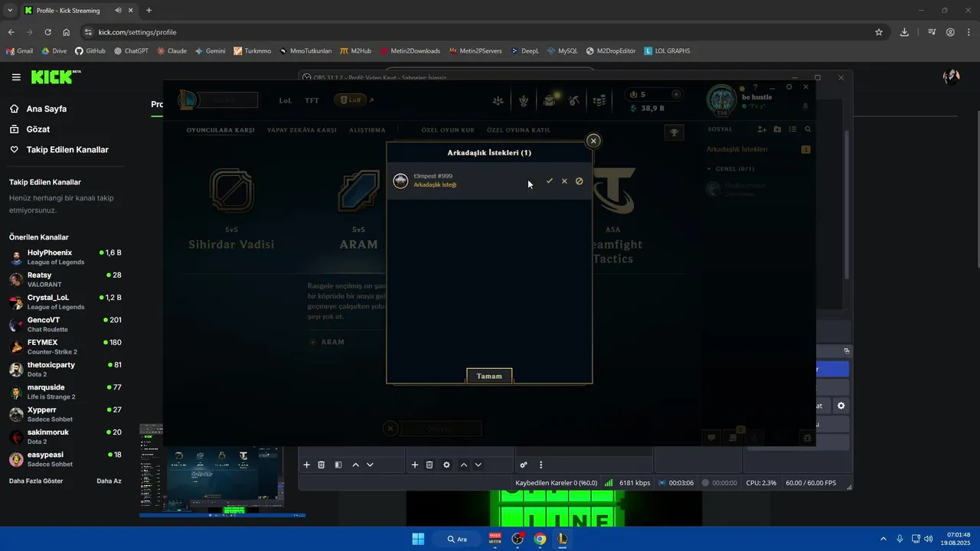This screenshot has height=551, width=980.
Task: Click the add-folder icon in SOSYAL panel
Action: tap(777, 129)
